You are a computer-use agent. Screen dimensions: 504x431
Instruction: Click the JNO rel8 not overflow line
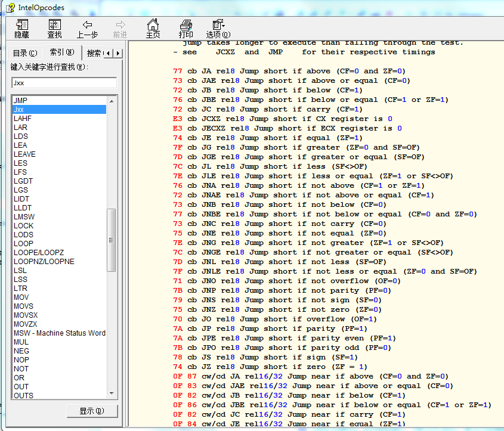(287, 281)
